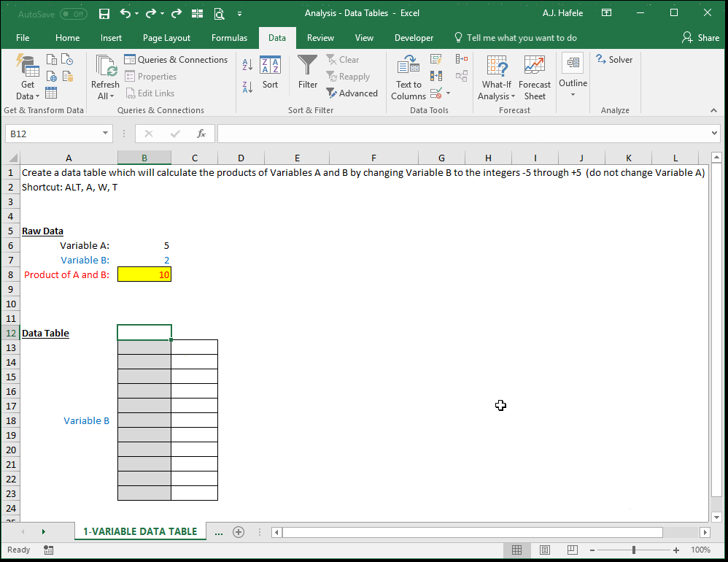
Task: Open the Sort dialog button
Action: click(x=270, y=72)
